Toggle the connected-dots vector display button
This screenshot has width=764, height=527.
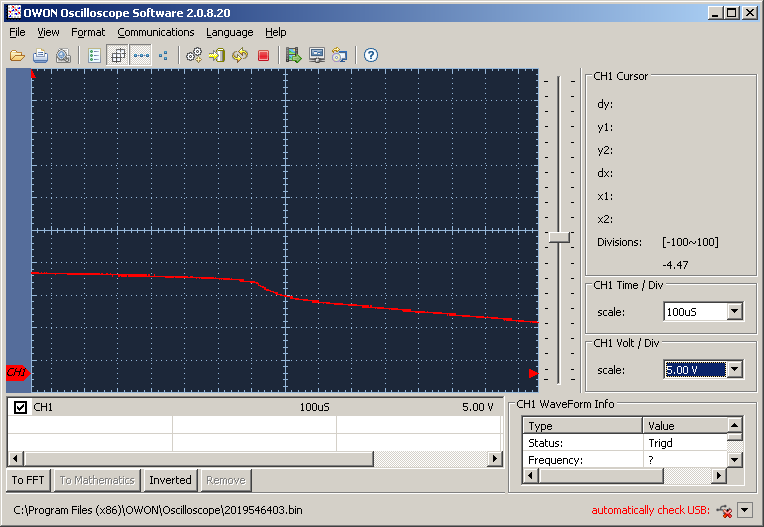[x=141, y=56]
